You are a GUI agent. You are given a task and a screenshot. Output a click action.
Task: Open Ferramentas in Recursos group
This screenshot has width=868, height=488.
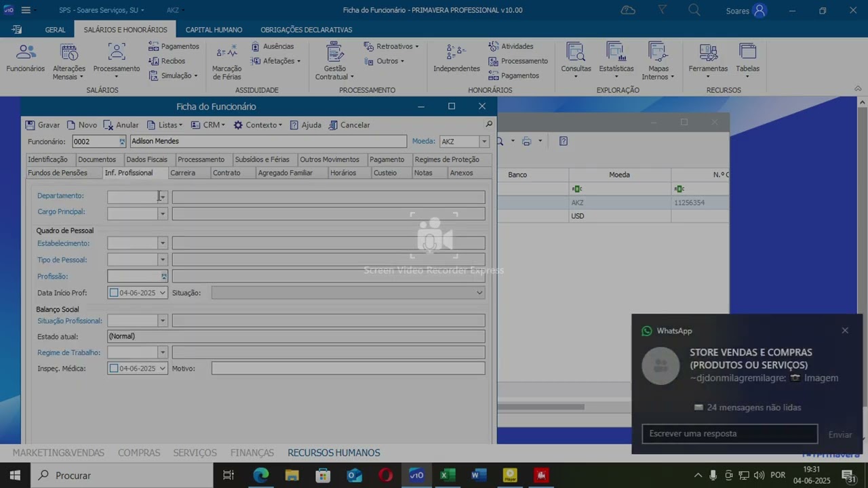(x=708, y=62)
